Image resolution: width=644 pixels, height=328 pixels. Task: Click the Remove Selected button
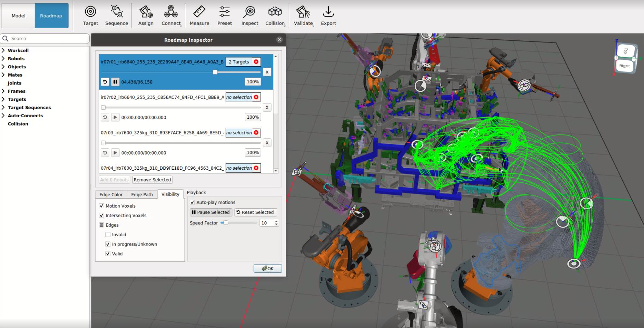pos(152,180)
